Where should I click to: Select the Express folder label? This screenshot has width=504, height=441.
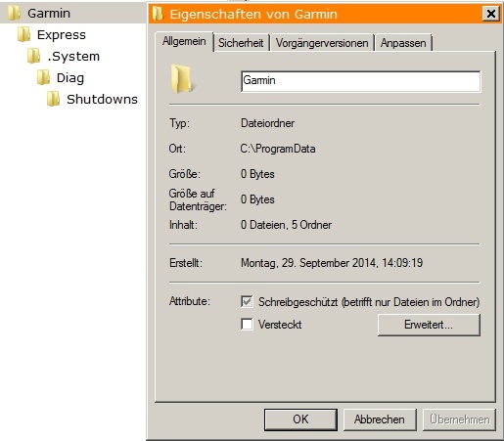(x=62, y=34)
